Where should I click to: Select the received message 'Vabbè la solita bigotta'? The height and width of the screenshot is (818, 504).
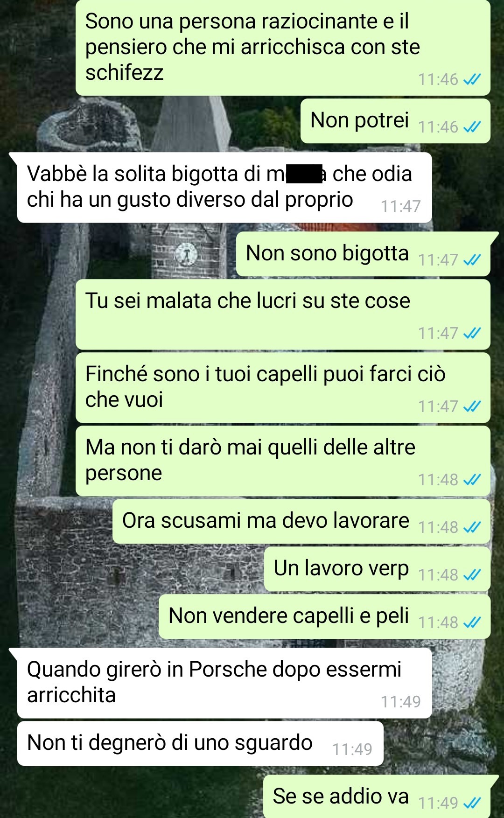pos(224,188)
